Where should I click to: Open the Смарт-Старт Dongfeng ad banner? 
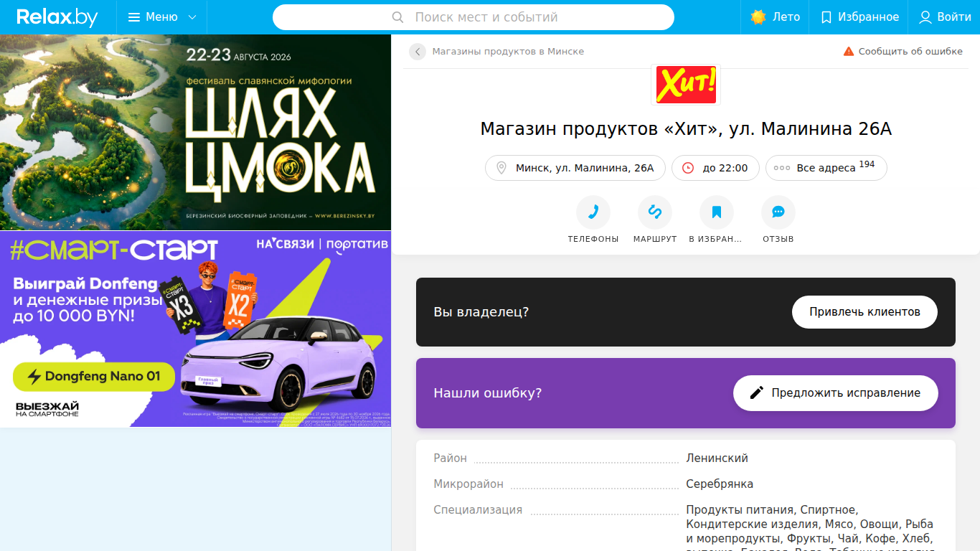(195, 329)
